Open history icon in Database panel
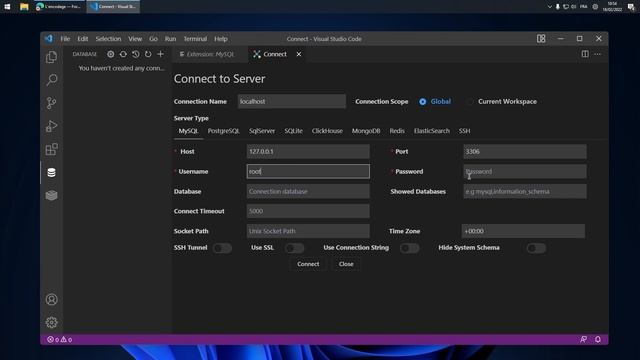Screen dimensions: 640x360 (136, 54)
